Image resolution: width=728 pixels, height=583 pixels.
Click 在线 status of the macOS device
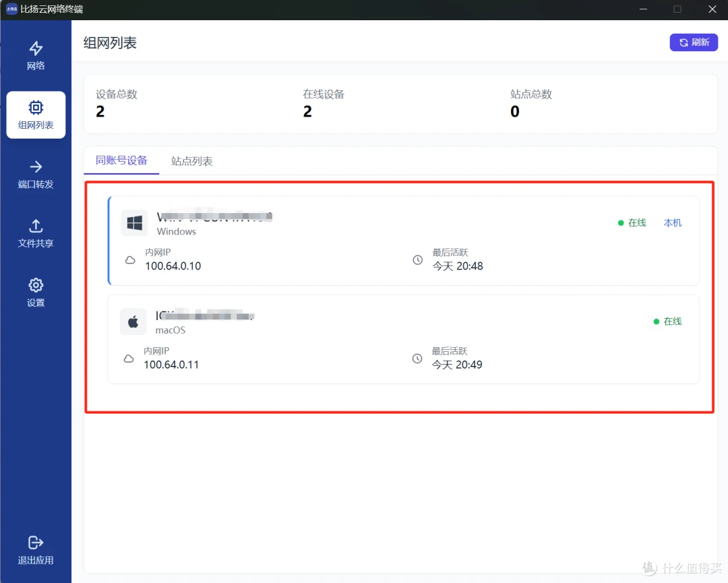pyautogui.click(x=667, y=321)
